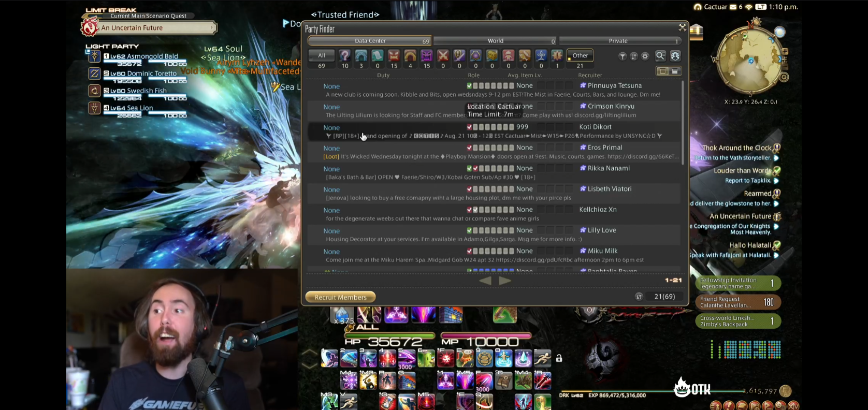Click the Recruit Members button
868x410 pixels.
(x=341, y=297)
